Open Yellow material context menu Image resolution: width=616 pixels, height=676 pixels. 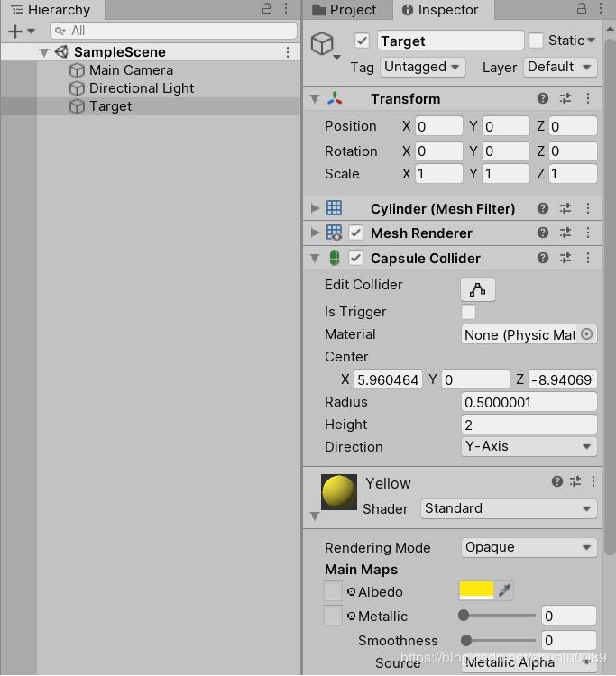pos(593,481)
